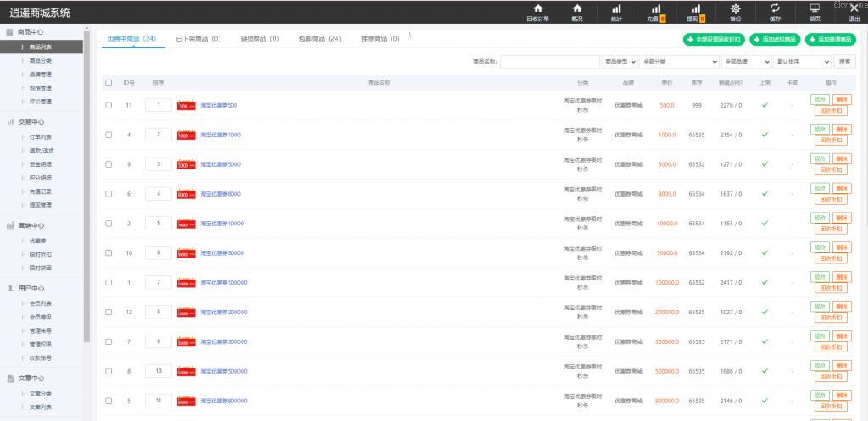Screen dimensions: 868x421
Task: Open the 淘宝优惠券10000 product link
Action: tap(222, 223)
